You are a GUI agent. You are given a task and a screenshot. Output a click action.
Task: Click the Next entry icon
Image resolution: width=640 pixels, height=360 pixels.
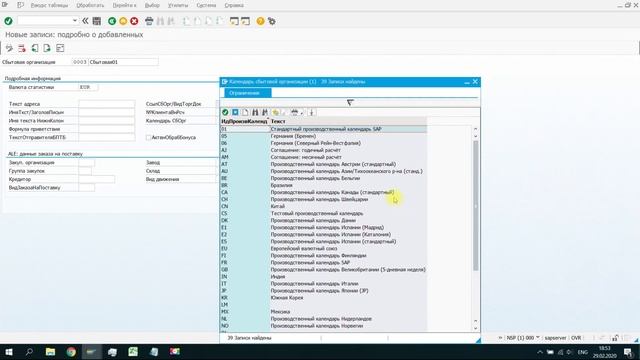pos(47,48)
